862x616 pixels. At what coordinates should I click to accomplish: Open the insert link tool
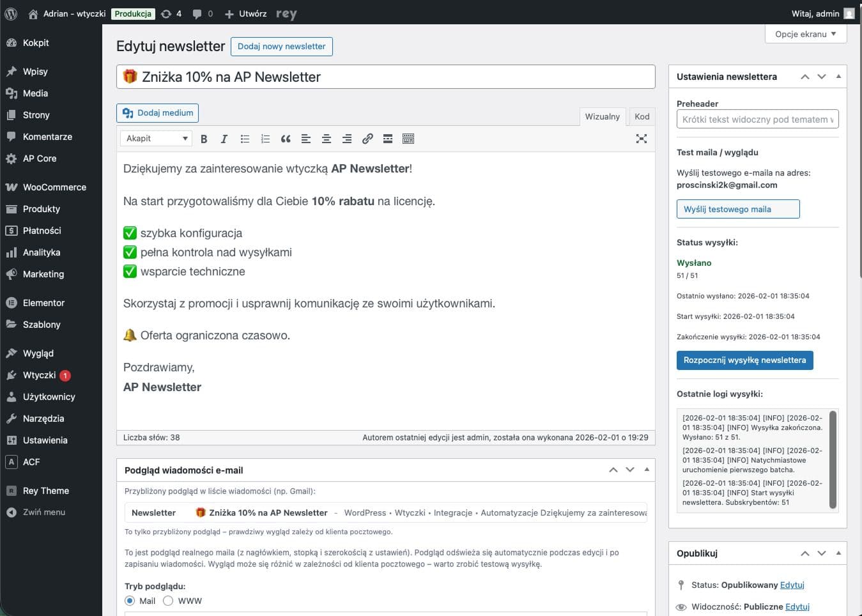pos(367,139)
